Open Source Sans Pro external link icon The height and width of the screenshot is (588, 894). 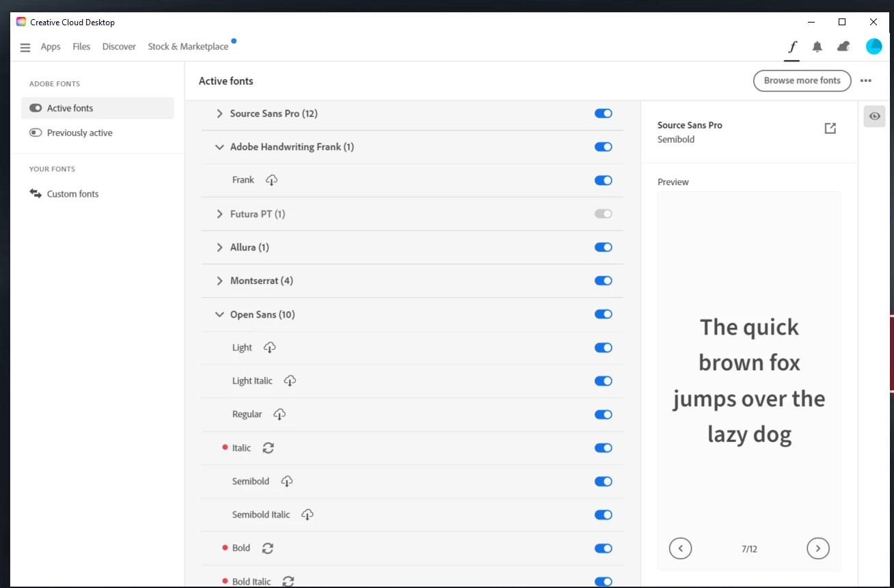830,128
